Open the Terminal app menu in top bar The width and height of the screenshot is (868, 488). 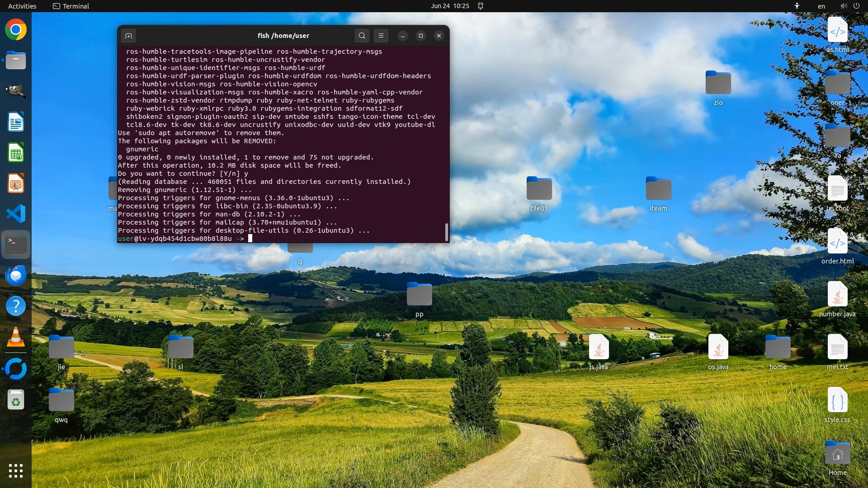71,6
